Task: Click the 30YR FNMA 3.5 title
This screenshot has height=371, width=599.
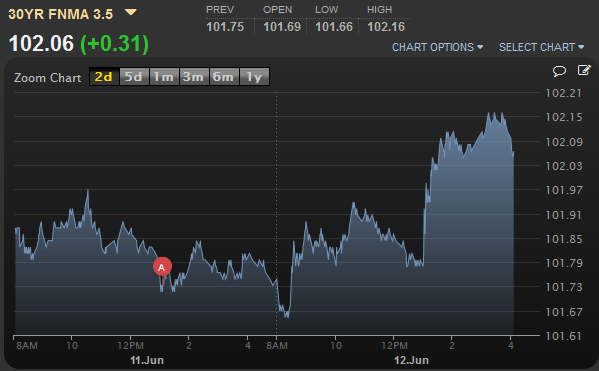Action: point(61,14)
